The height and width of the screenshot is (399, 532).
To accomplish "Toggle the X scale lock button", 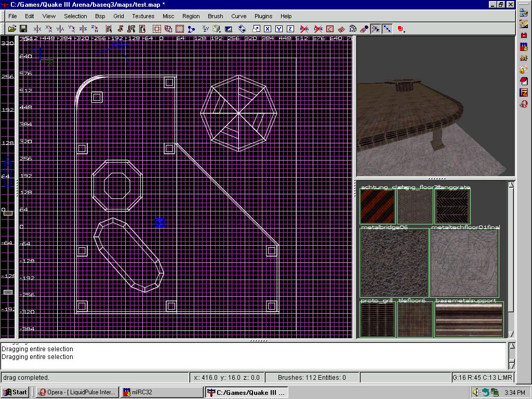I will tap(268, 29).
